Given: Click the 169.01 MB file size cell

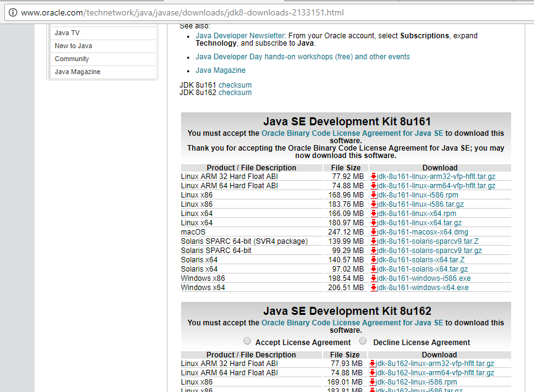Looking at the screenshot, I should (345, 382).
